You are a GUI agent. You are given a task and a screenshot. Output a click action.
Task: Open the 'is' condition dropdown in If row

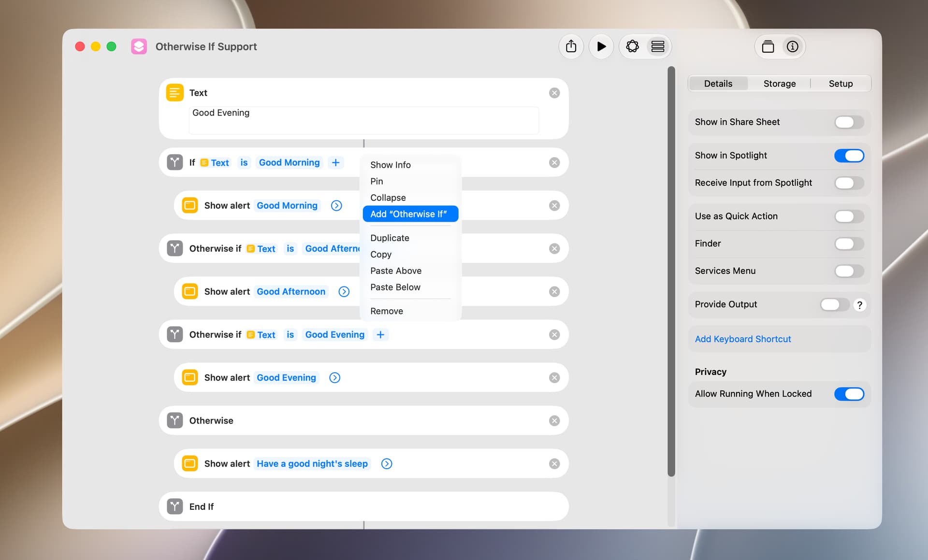coord(244,162)
